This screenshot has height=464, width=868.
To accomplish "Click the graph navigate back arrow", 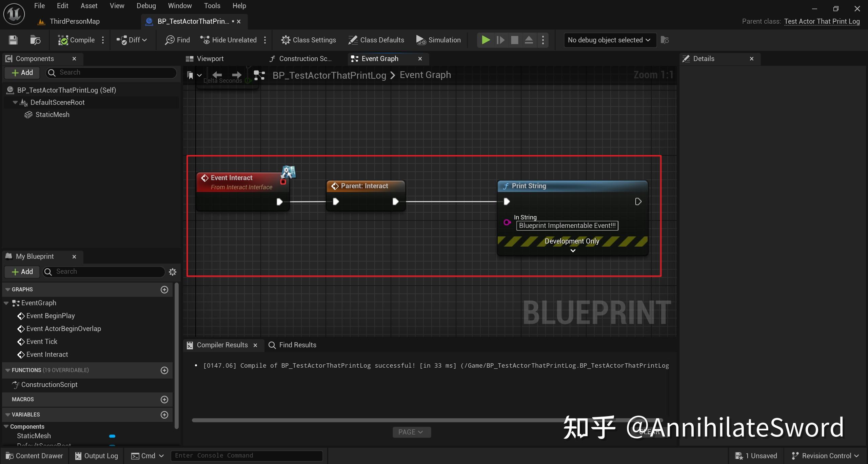I will (x=217, y=75).
